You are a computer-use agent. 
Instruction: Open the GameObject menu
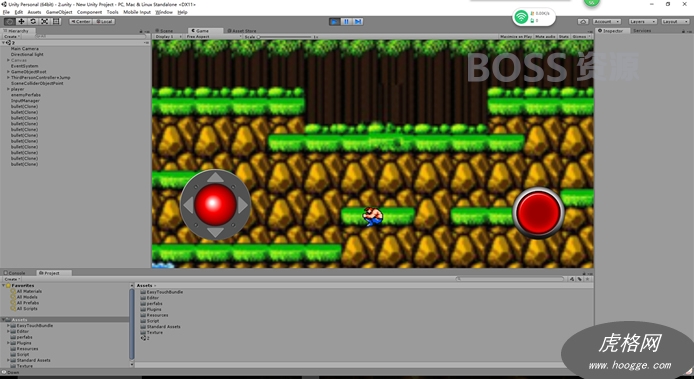(59, 12)
